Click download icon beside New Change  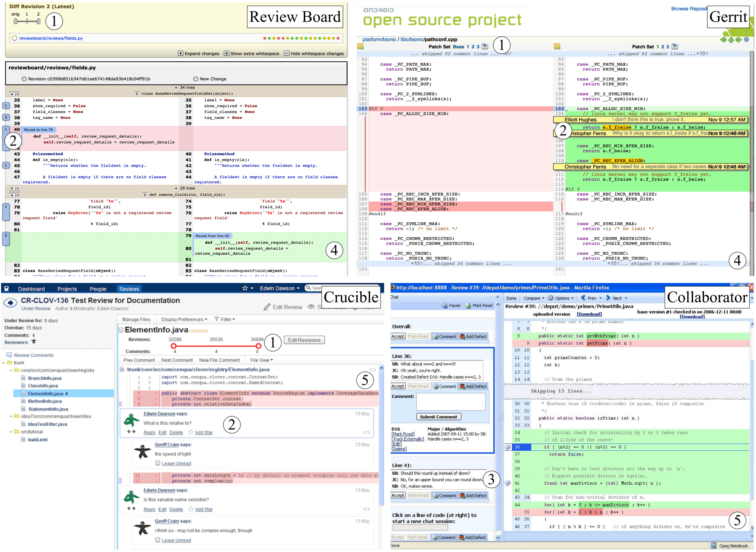click(195, 79)
